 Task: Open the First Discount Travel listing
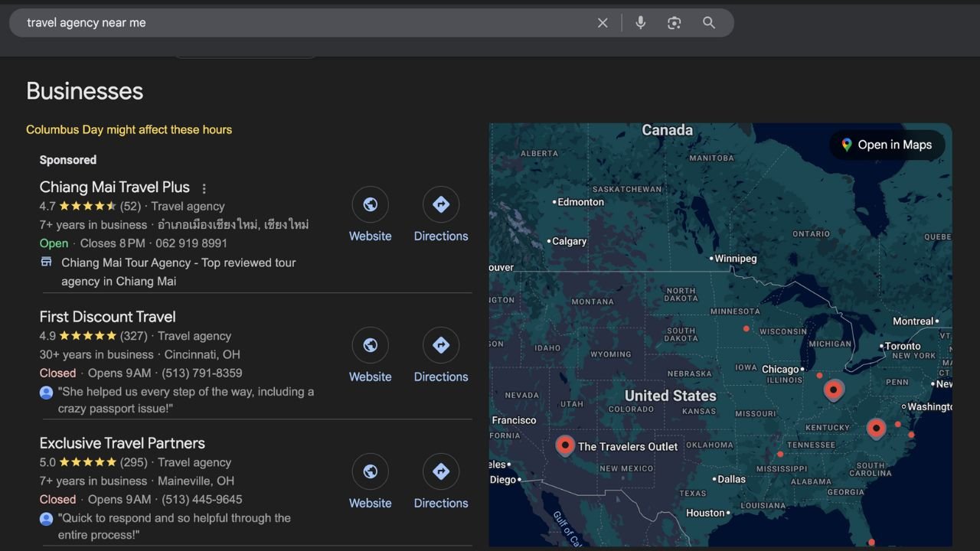point(107,317)
